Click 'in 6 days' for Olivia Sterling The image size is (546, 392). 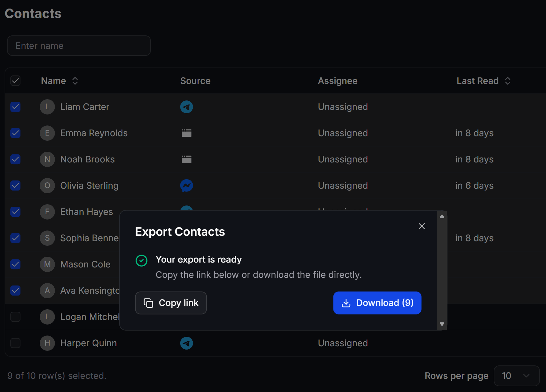tap(474, 186)
